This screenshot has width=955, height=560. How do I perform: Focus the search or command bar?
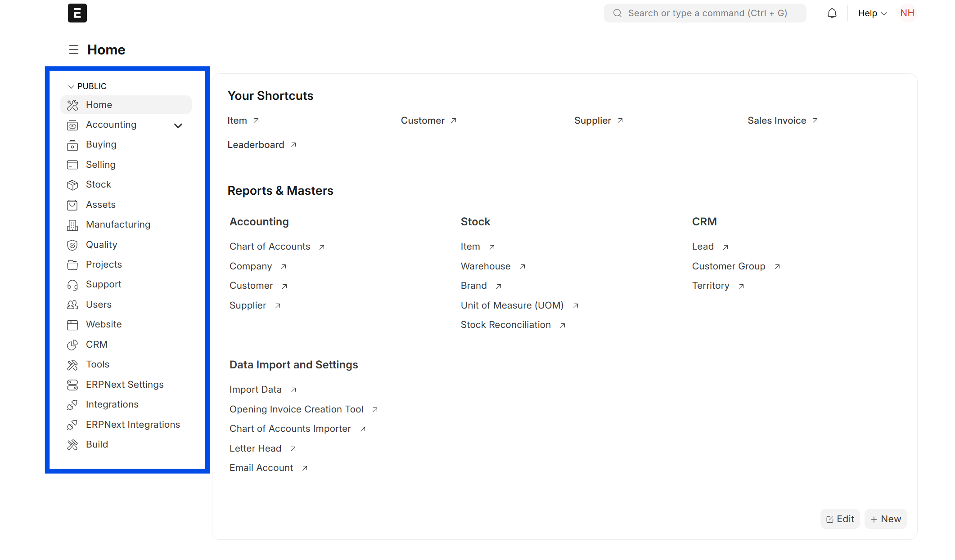tap(705, 13)
